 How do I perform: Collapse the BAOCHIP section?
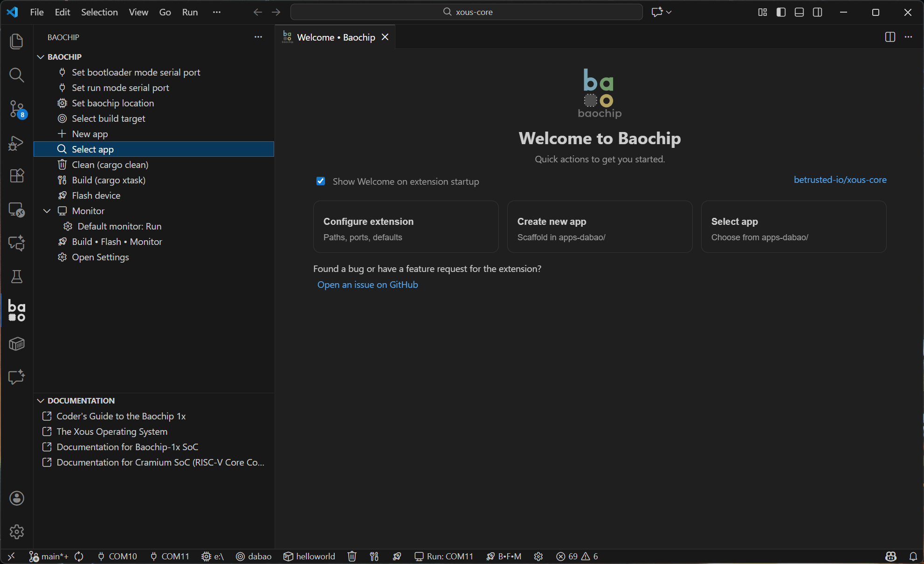[x=41, y=57]
